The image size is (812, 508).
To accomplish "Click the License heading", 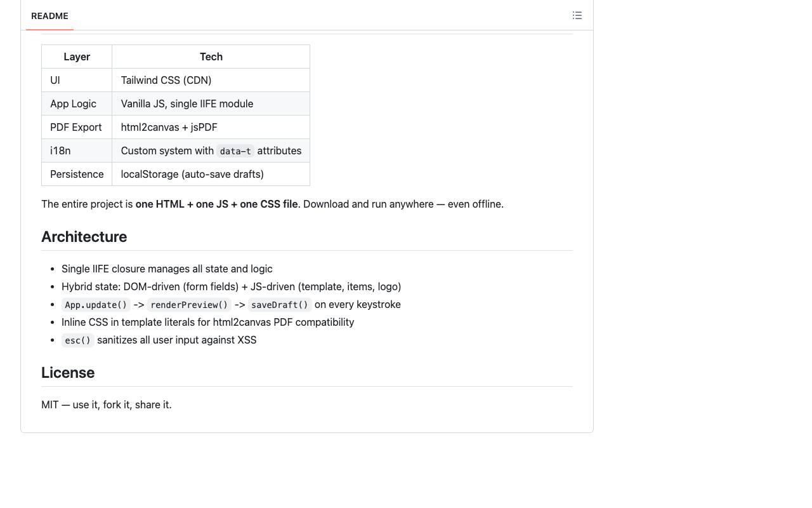I will click(x=68, y=373).
